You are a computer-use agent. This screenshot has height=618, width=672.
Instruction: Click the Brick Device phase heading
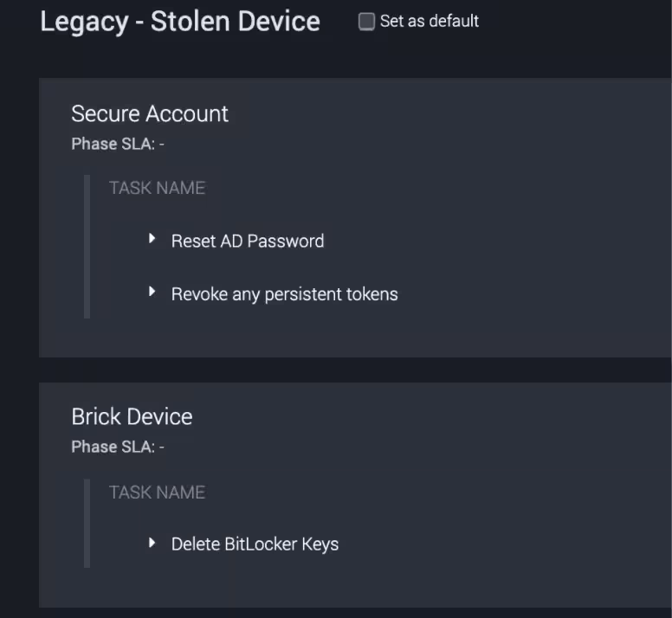[132, 416]
